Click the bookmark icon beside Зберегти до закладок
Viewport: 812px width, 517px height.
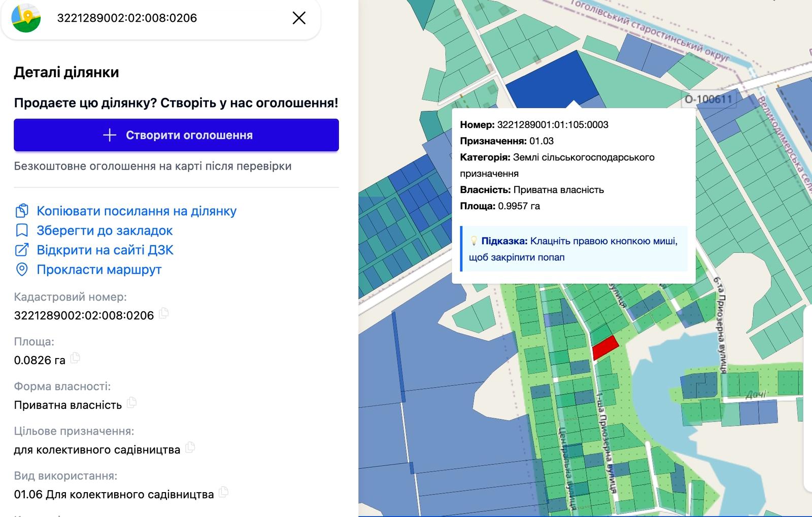click(x=22, y=231)
